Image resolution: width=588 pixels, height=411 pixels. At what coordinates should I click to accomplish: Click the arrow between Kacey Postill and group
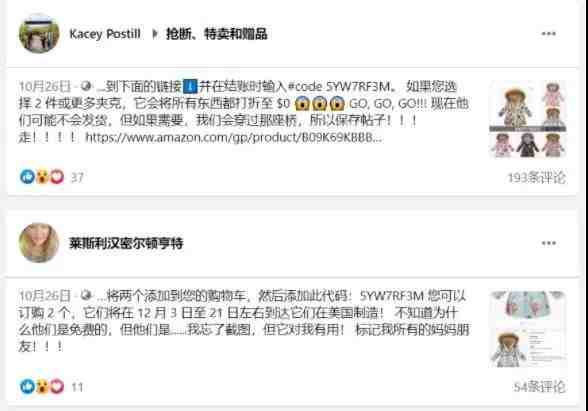click(154, 34)
